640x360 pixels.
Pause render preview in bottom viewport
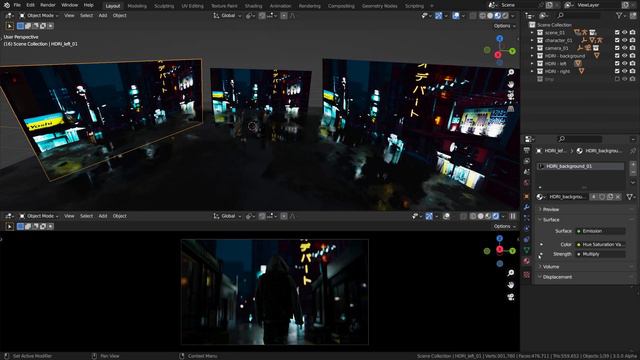(513, 216)
